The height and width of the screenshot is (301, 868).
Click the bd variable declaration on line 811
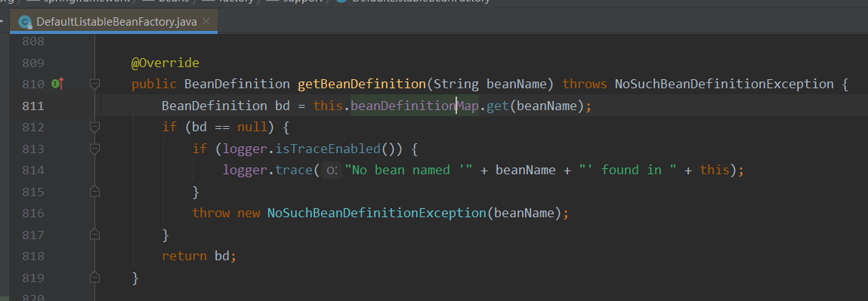[x=283, y=106]
